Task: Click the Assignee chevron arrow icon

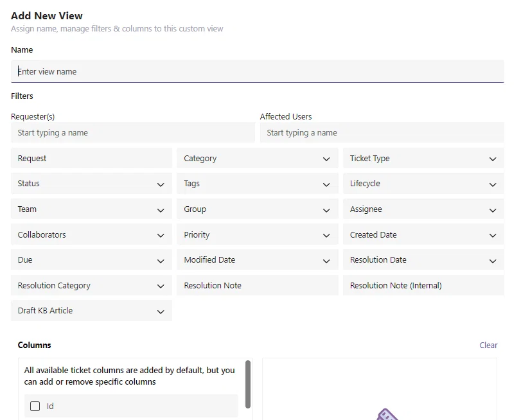Action: (x=493, y=211)
